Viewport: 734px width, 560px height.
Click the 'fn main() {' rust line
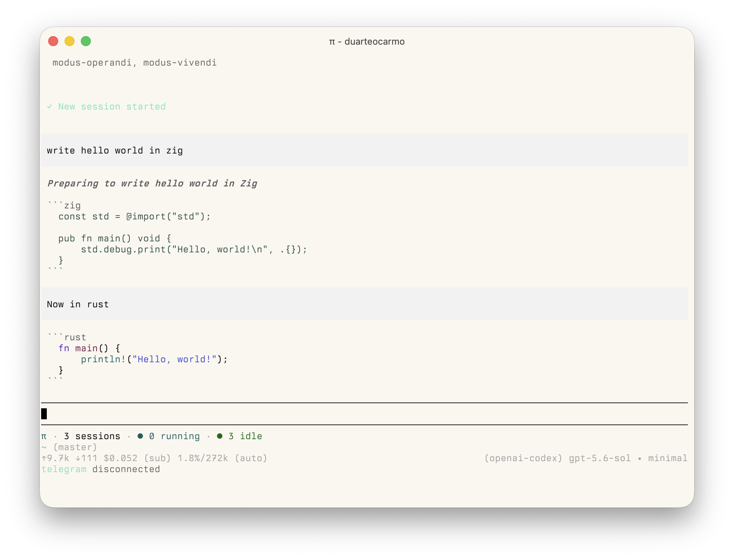89,348
